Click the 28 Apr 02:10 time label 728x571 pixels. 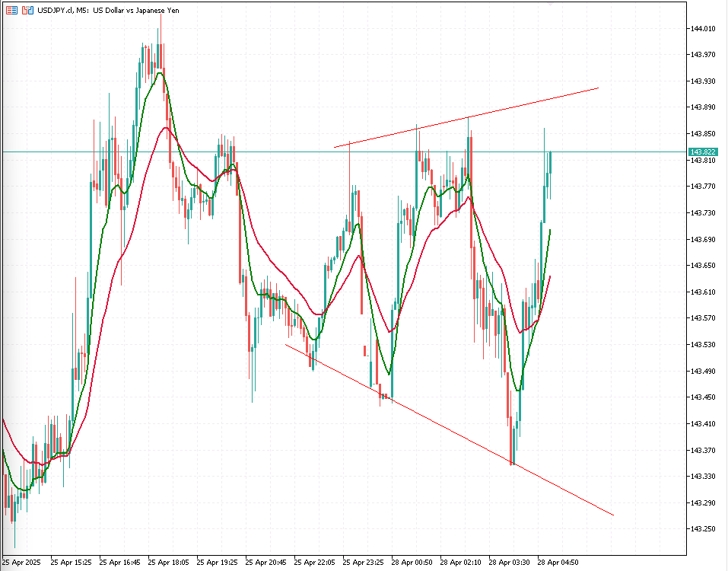click(460, 562)
